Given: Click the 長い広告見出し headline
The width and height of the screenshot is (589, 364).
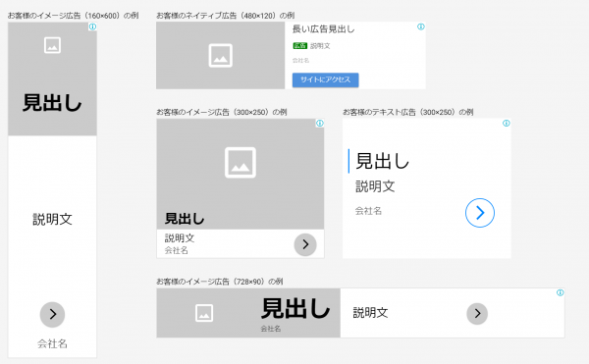Looking at the screenshot, I should [323, 29].
